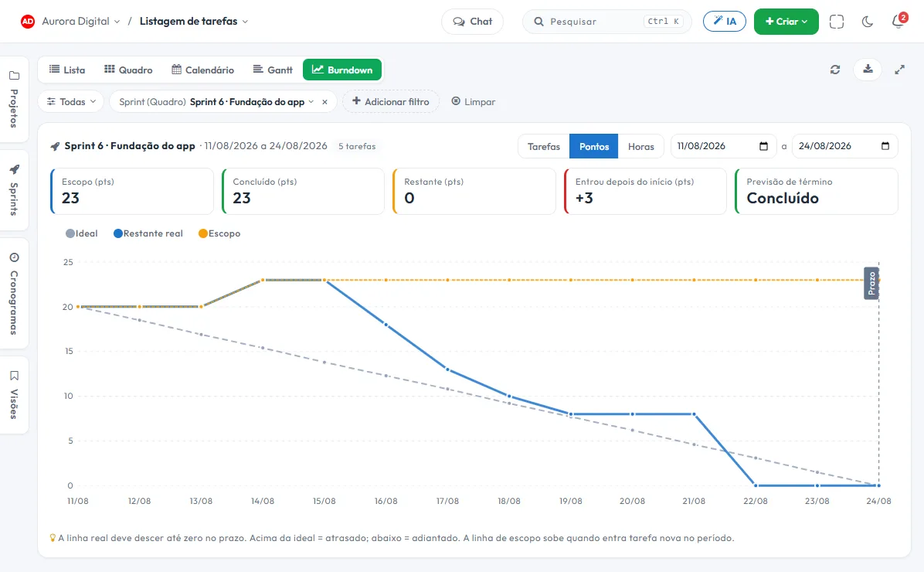
Task: Select the Burndown view tab
Action: click(x=341, y=70)
